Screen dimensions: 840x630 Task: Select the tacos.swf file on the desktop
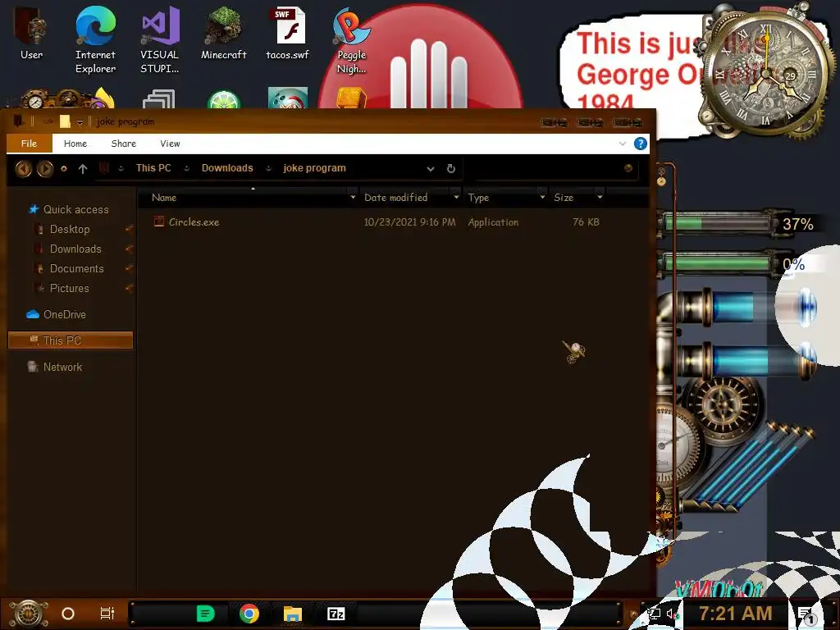click(288, 32)
